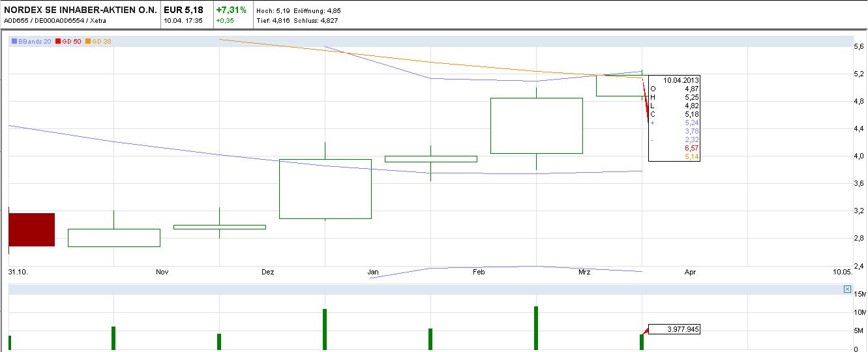Click the tooltip upper band value 5,24
Image resolution: width=868 pixels, height=352 pixels.
click(692, 123)
